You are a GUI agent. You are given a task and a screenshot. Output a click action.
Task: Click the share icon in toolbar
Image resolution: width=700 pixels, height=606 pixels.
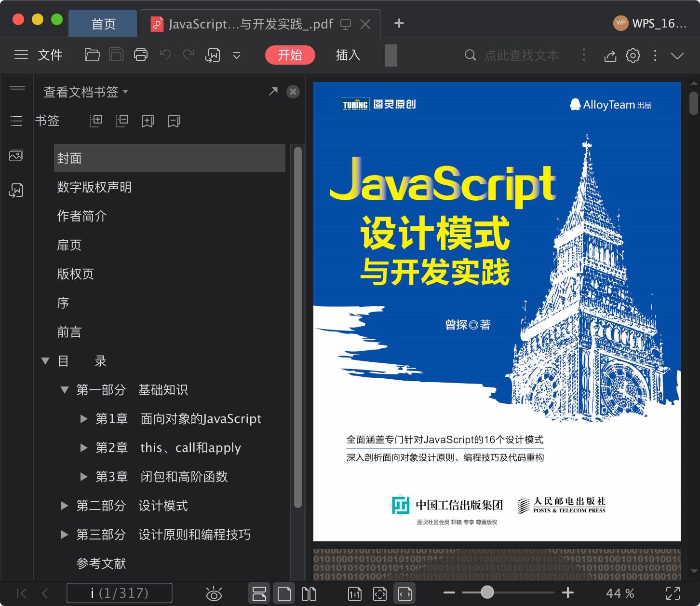click(x=610, y=55)
